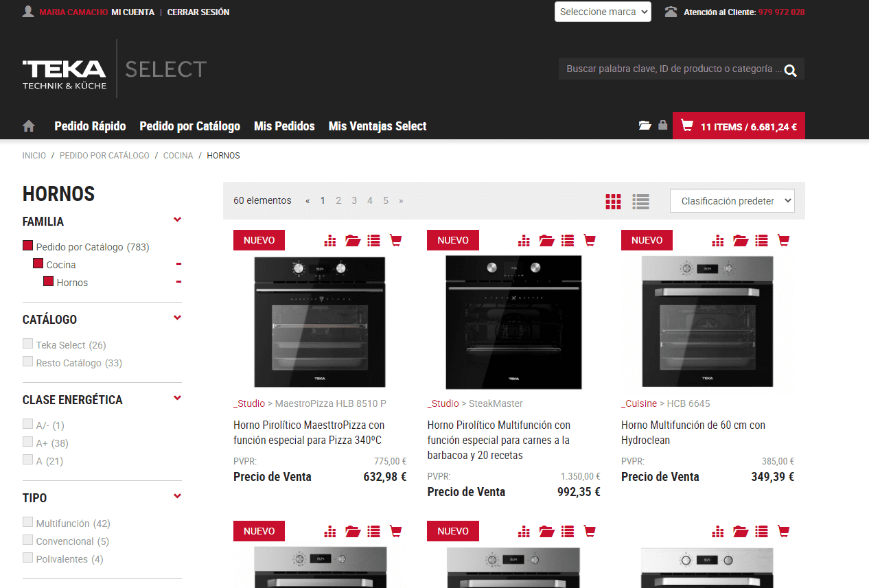This screenshot has height=588, width=869.
Task: Switch to list view layout
Action: coord(641,202)
